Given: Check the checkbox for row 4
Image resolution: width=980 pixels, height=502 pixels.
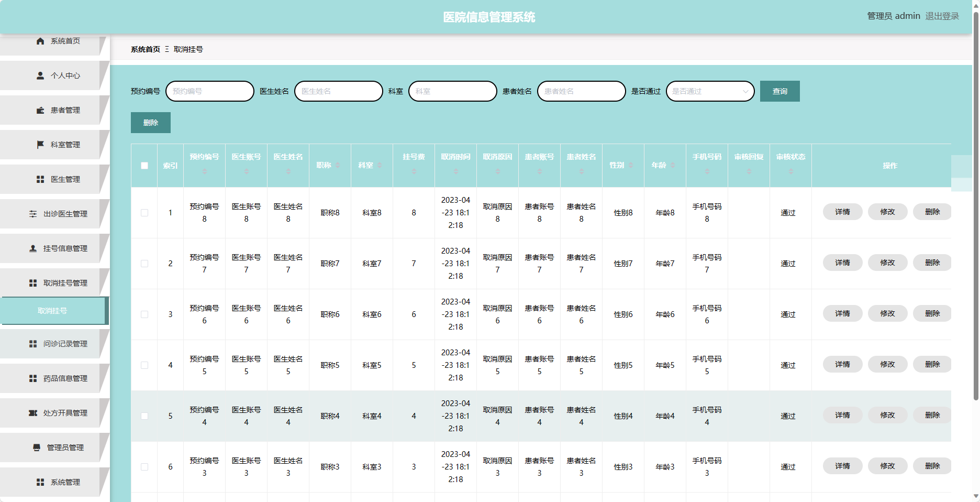Looking at the screenshot, I should pos(144,365).
